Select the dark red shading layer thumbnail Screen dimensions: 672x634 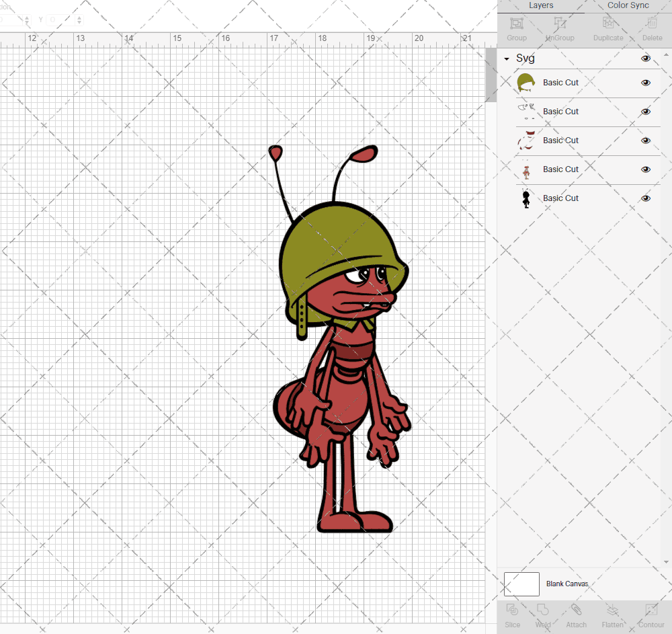tap(526, 141)
